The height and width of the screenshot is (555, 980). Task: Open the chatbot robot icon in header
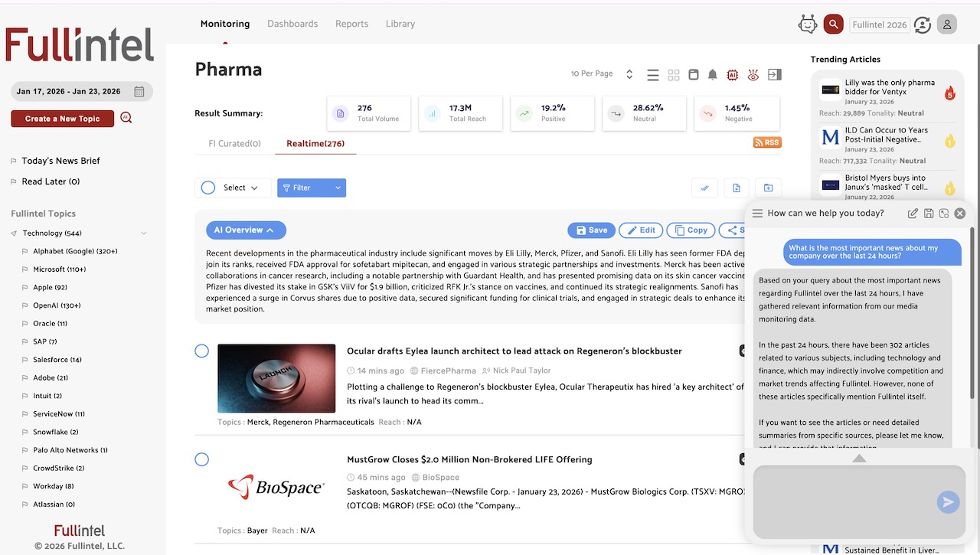coord(808,24)
